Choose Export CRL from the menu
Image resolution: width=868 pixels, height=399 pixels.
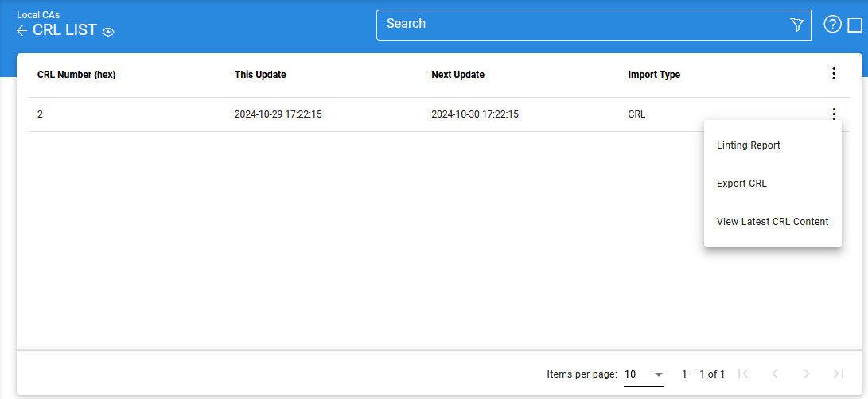pos(741,184)
